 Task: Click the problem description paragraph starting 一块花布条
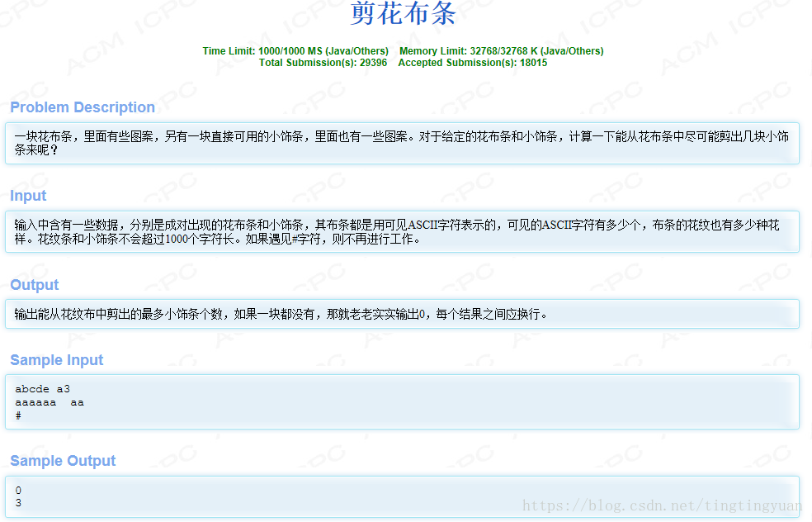coord(401,143)
